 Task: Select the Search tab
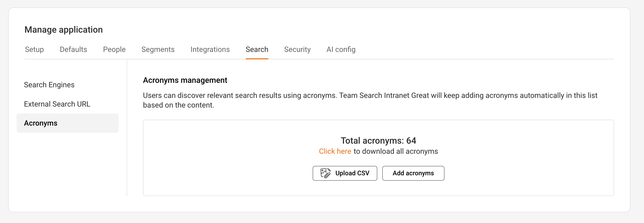[257, 49]
